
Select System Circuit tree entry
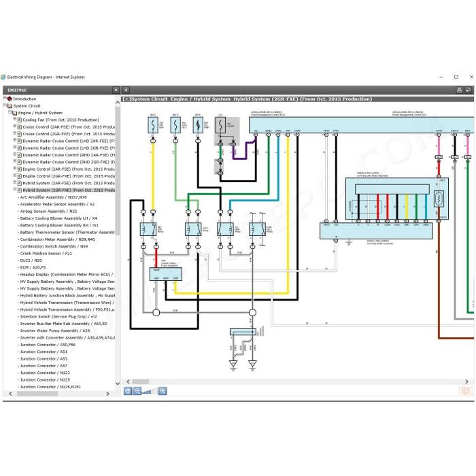pos(27,106)
